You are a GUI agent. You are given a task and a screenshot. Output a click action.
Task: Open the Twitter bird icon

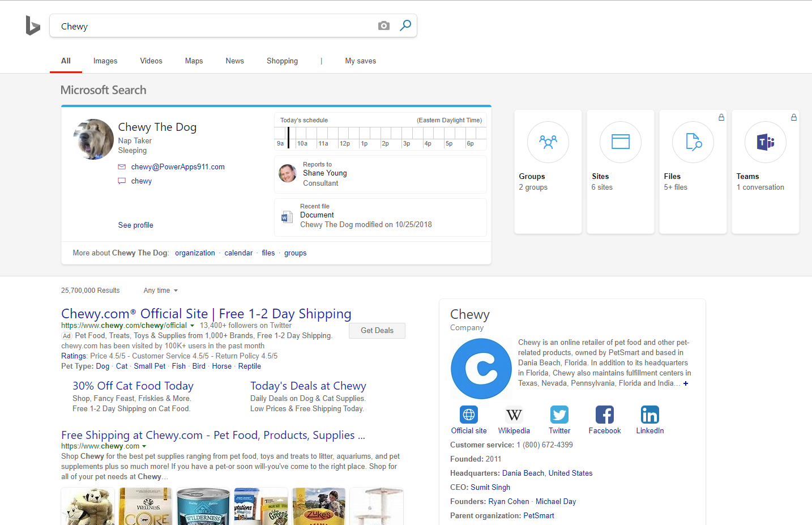click(559, 415)
